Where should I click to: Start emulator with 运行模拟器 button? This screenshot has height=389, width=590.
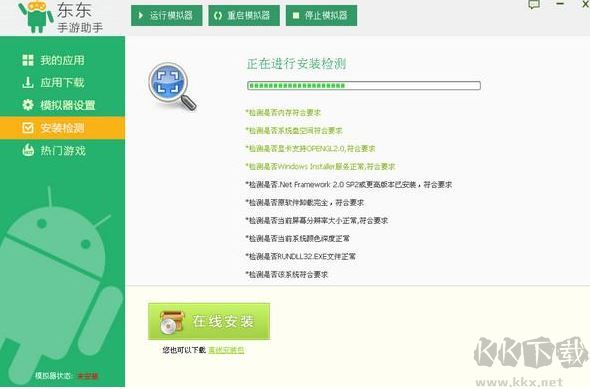(x=166, y=15)
